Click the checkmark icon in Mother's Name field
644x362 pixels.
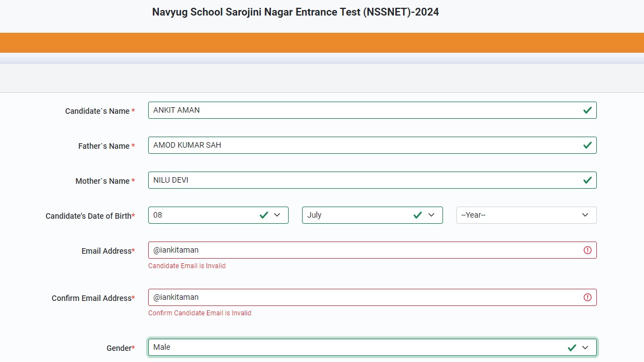coord(587,180)
